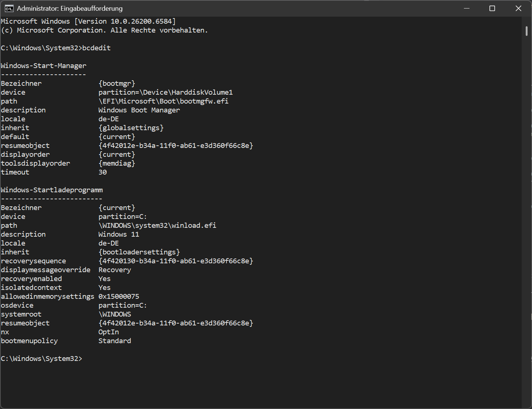The height and width of the screenshot is (409, 532).
Task: Click the 'Recovery' displaymessageoverride value
Action: (x=115, y=270)
